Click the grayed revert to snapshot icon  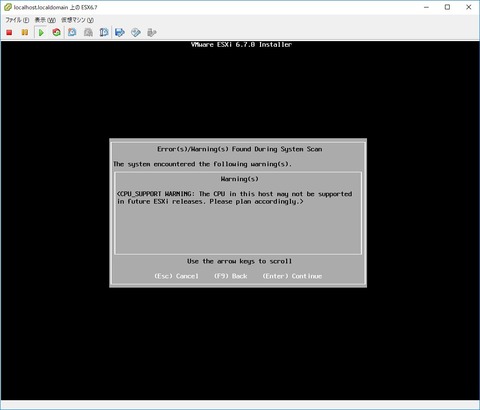(x=88, y=32)
